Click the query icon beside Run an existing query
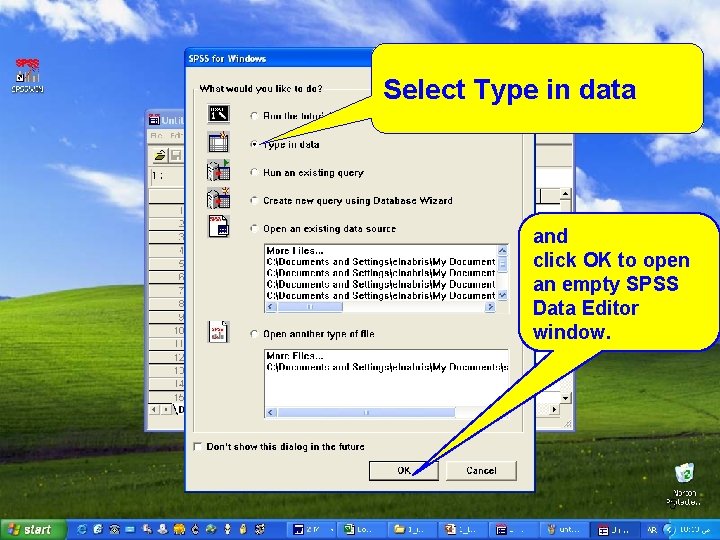 point(219,170)
